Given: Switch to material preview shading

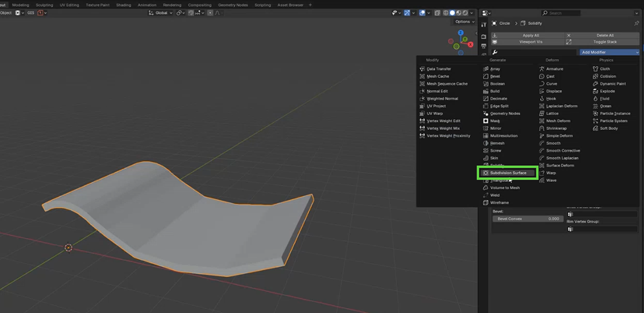Looking at the screenshot, I should pos(458,13).
